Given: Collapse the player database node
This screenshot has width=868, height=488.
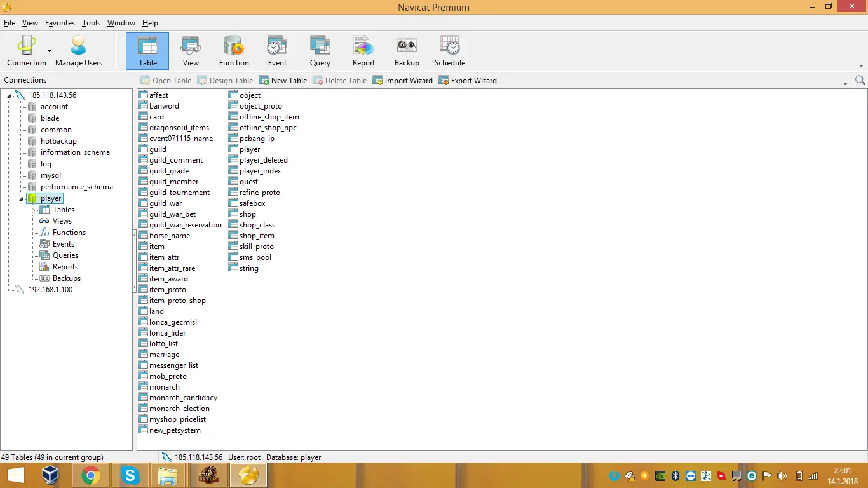Looking at the screenshot, I should [x=21, y=198].
